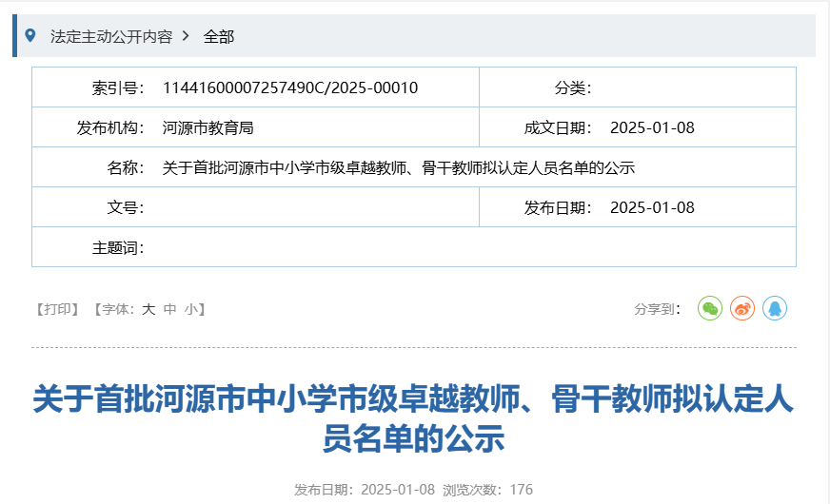The width and height of the screenshot is (830, 504).
Task: Set font size to 大
Action: click(148, 309)
